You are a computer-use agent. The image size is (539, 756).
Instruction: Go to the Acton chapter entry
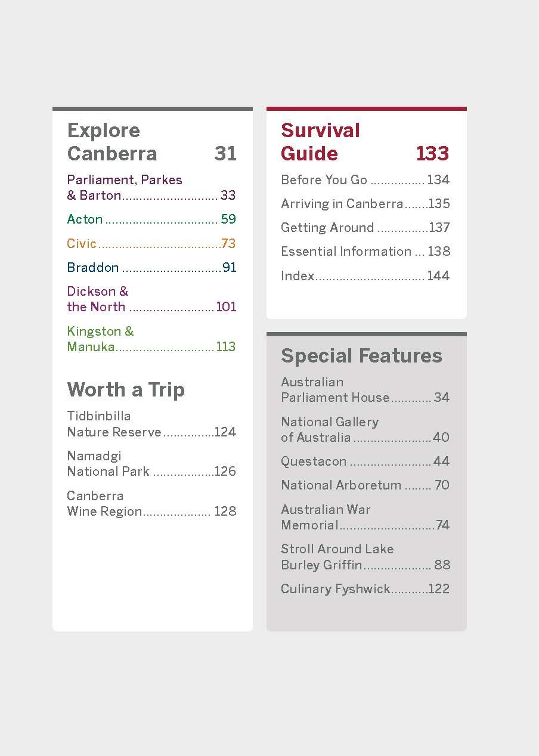[151, 219]
